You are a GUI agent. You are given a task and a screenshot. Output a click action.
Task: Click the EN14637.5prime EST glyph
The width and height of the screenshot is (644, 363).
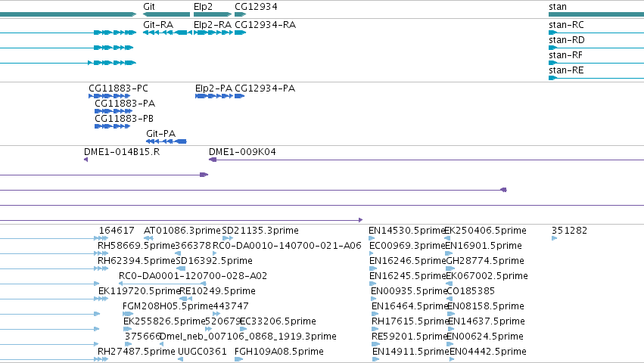pyautogui.click(x=451, y=329)
